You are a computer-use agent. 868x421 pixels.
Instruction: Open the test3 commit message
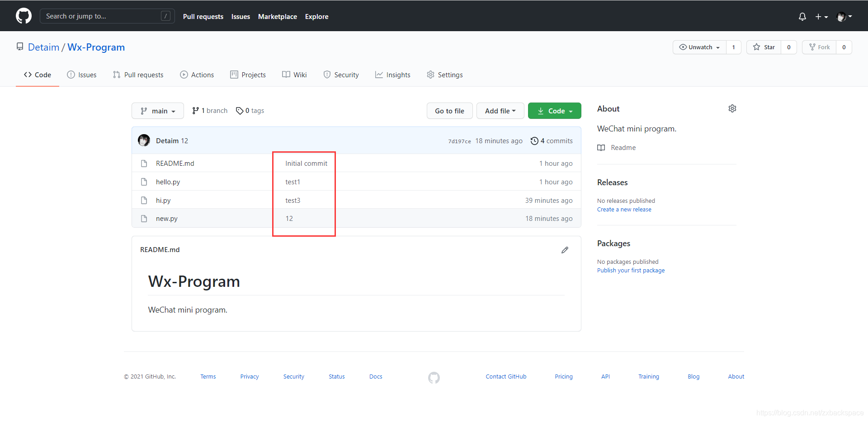point(292,201)
